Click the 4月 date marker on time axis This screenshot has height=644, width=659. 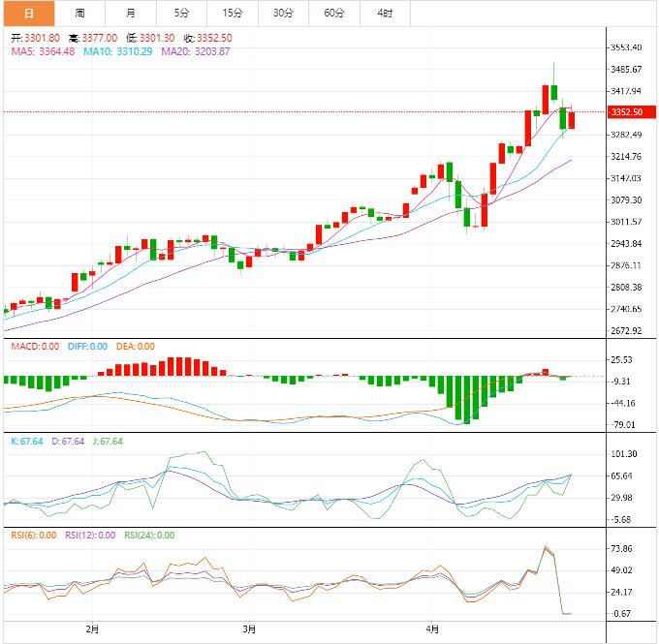coord(432,629)
